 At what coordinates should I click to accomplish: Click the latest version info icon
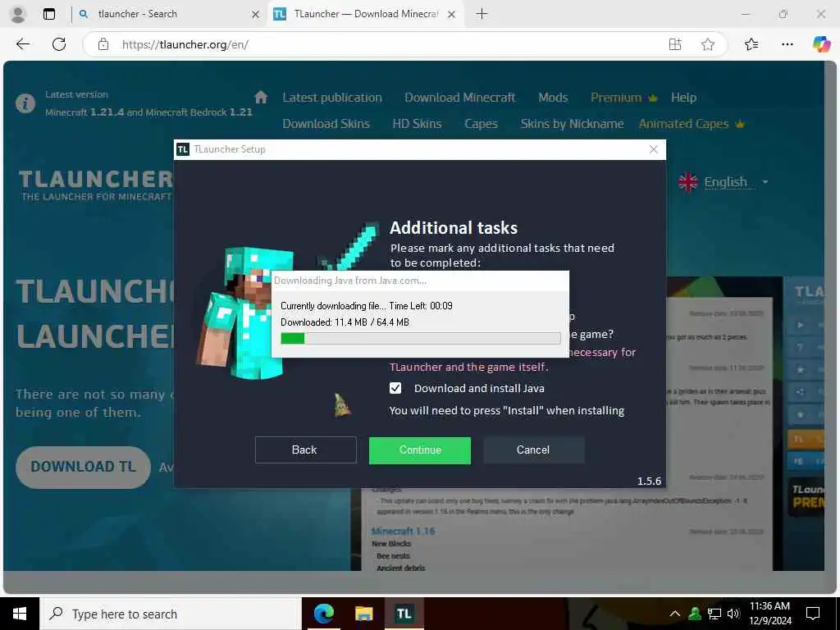click(x=25, y=103)
